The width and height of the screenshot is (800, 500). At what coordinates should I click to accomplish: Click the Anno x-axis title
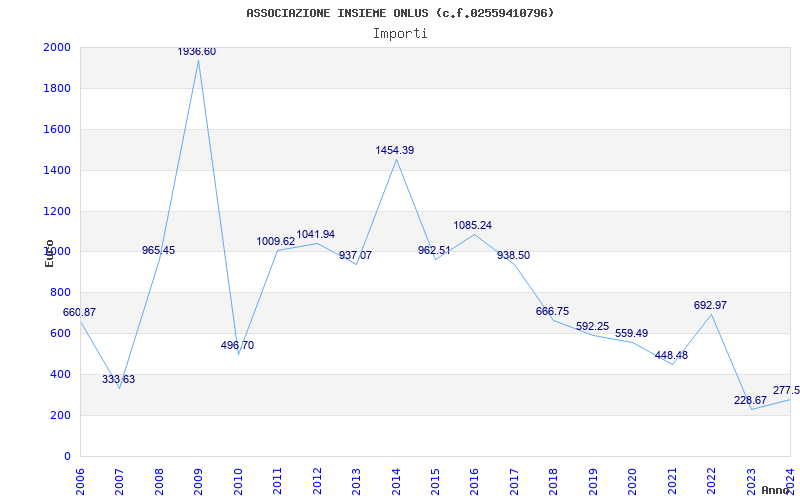[776, 490]
